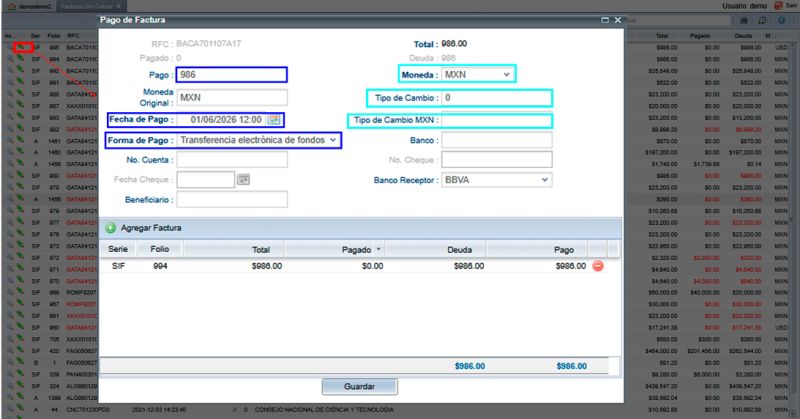
Task: Close the Pago de Factura dialog
Action: click(618, 20)
